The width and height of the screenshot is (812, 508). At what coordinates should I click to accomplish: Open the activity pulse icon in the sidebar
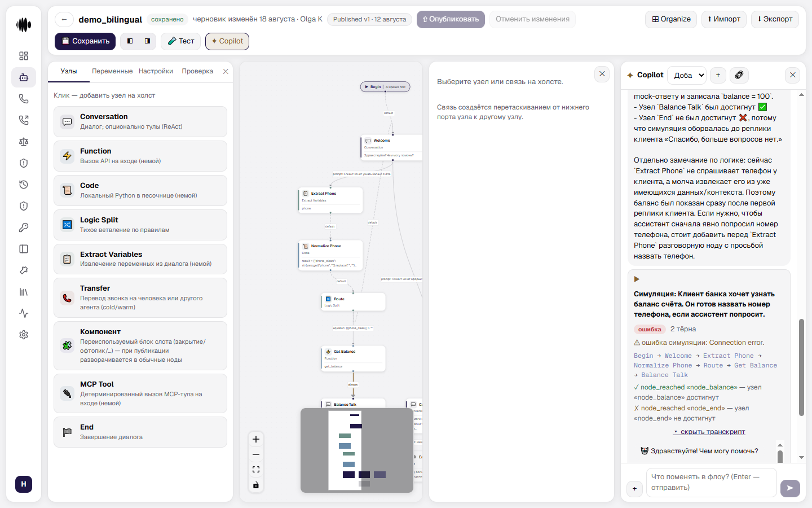pyautogui.click(x=24, y=313)
